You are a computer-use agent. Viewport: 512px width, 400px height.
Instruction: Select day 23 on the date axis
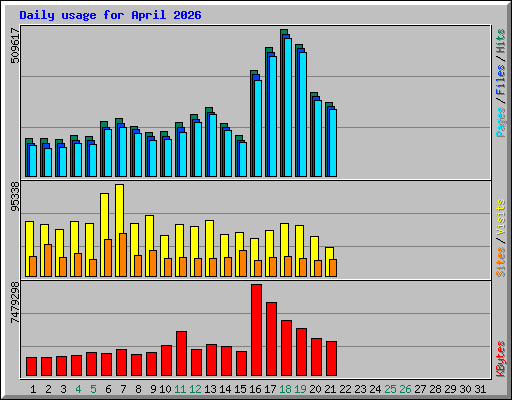[x=360, y=389]
